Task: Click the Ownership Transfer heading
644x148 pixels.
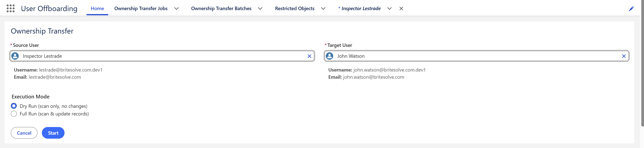Action: [42, 31]
